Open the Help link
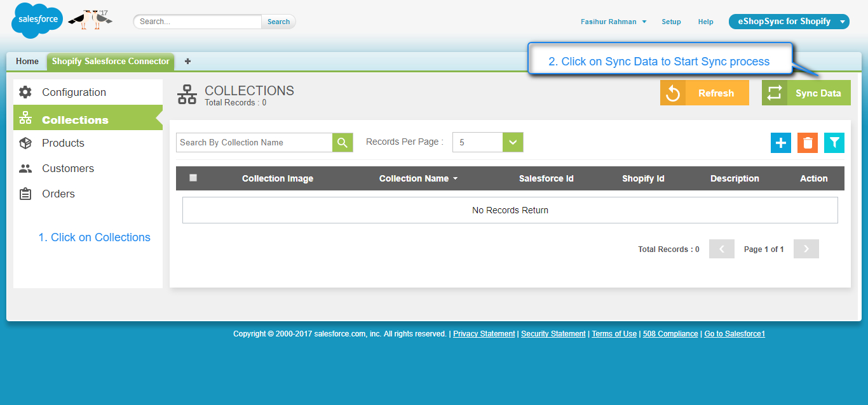868x405 pixels. (705, 22)
